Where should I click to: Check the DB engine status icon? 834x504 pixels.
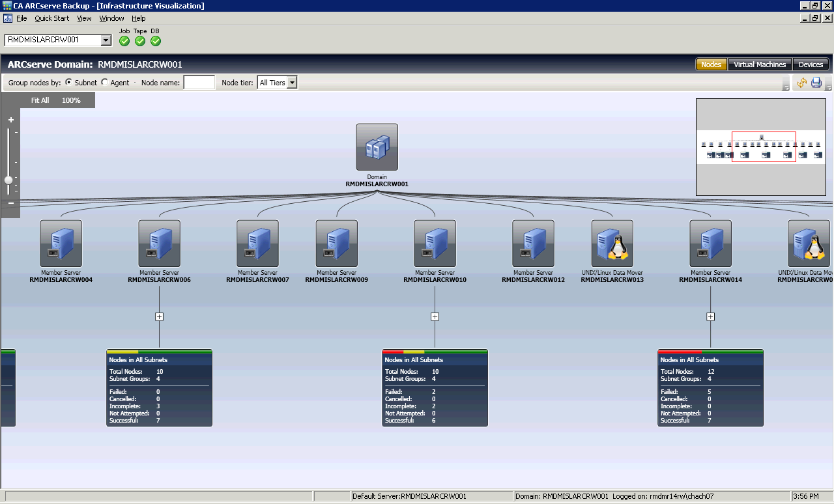(155, 40)
